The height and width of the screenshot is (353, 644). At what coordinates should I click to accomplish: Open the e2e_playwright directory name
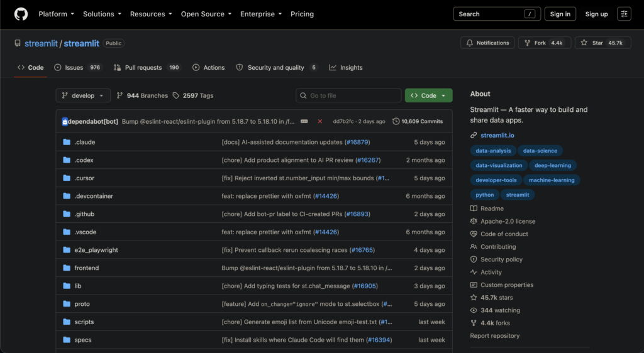[x=96, y=250]
